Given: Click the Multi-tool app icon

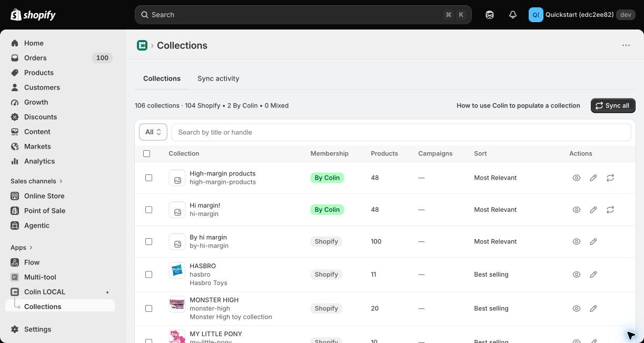Looking at the screenshot, I should click(x=15, y=277).
